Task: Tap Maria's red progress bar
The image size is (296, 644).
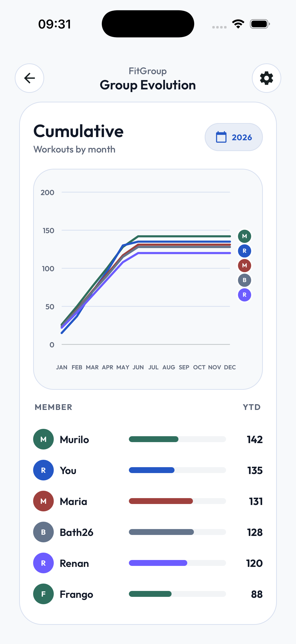Action: click(x=161, y=501)
